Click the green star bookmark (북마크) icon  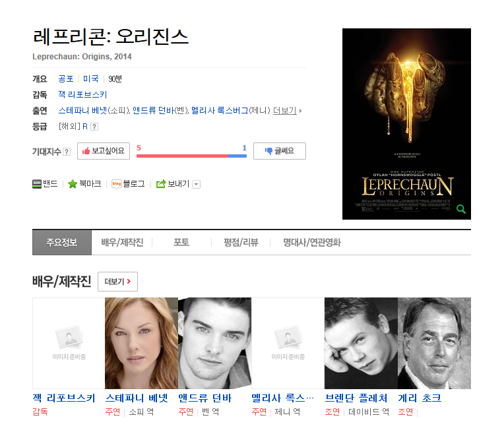coord(73,184)
